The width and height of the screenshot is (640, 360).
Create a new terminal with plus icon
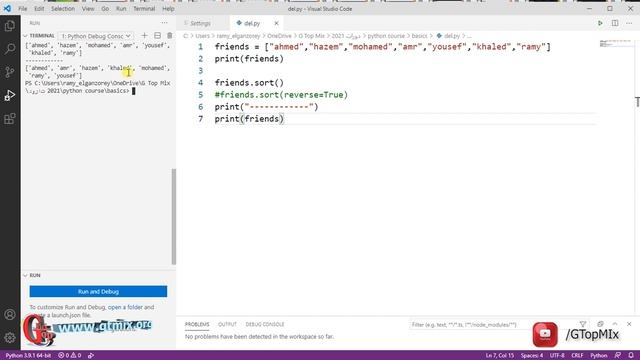(144, 36)
